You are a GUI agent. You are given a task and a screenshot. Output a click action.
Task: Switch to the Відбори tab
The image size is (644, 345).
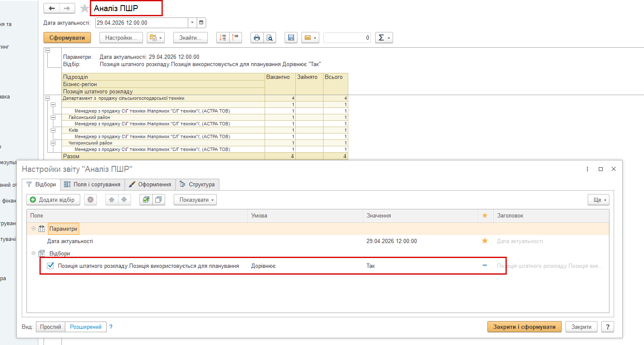[x=41, y=185]
